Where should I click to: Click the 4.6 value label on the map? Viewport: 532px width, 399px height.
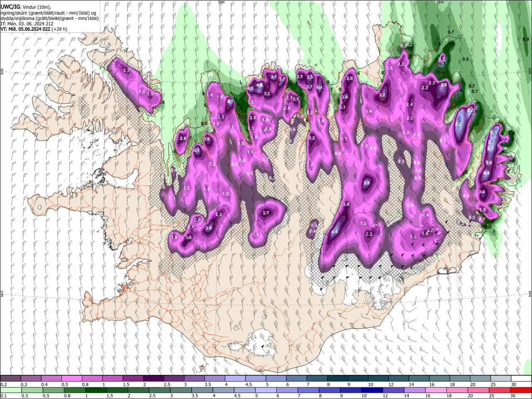[x=259, y=85]
